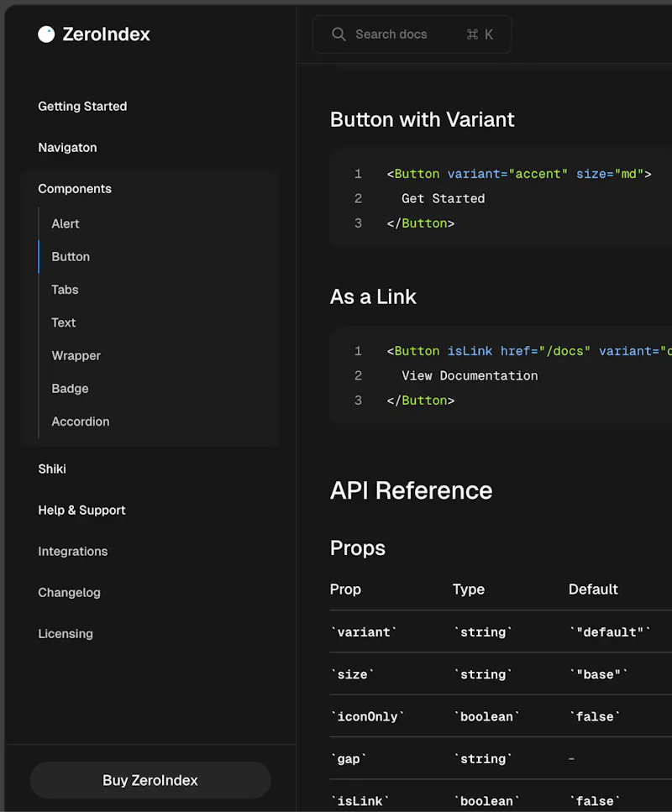This screenshot has height=812, width=672.
Task: Click the search magnifier icon
Action: [339, 34]
